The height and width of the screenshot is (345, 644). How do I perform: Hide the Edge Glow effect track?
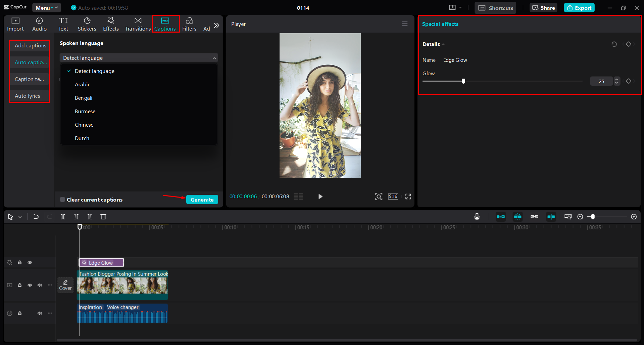(30, 262)
